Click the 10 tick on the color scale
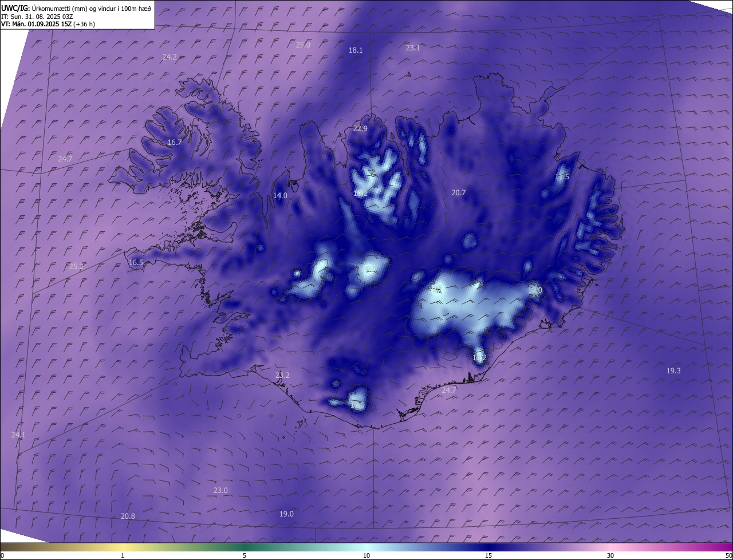Image resolution: width=733 pixels, height=560 pixels. click(366, 555)
